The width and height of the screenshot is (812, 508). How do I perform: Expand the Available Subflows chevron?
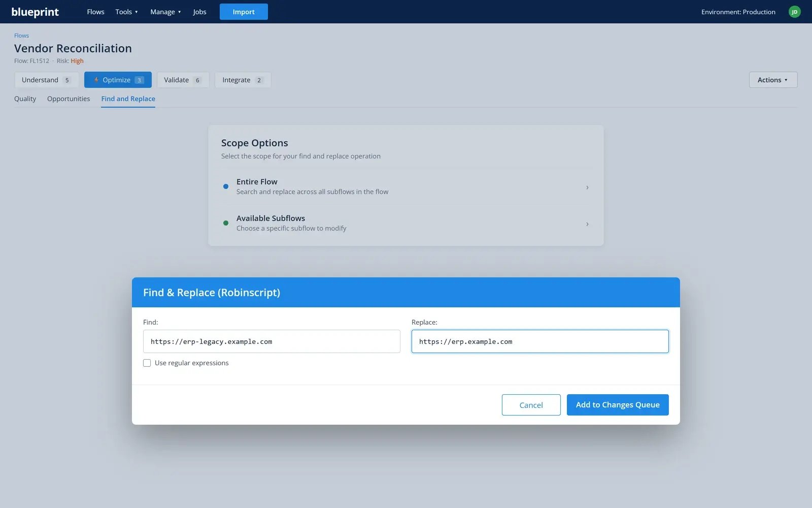tap(587, 224)
